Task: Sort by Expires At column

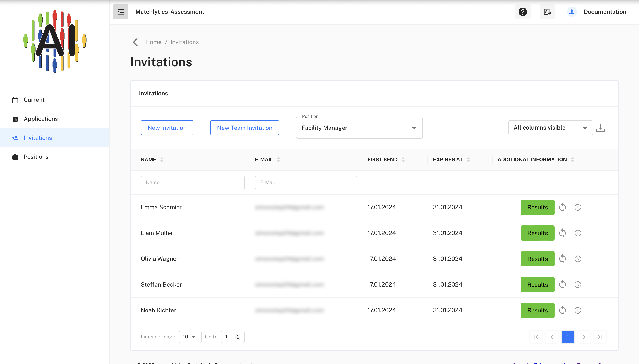Action: [x=468, y=159]
